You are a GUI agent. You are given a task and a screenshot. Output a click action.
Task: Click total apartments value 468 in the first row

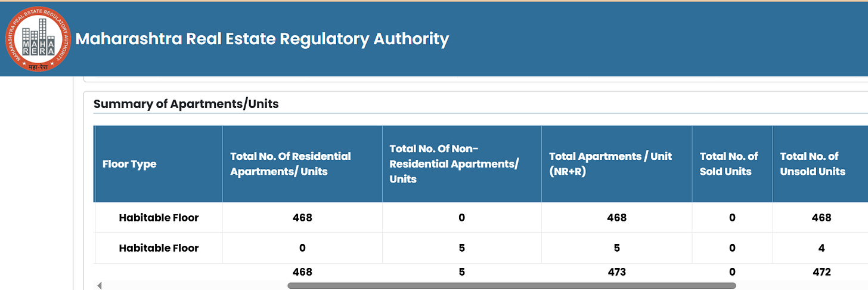pos(617,218)
